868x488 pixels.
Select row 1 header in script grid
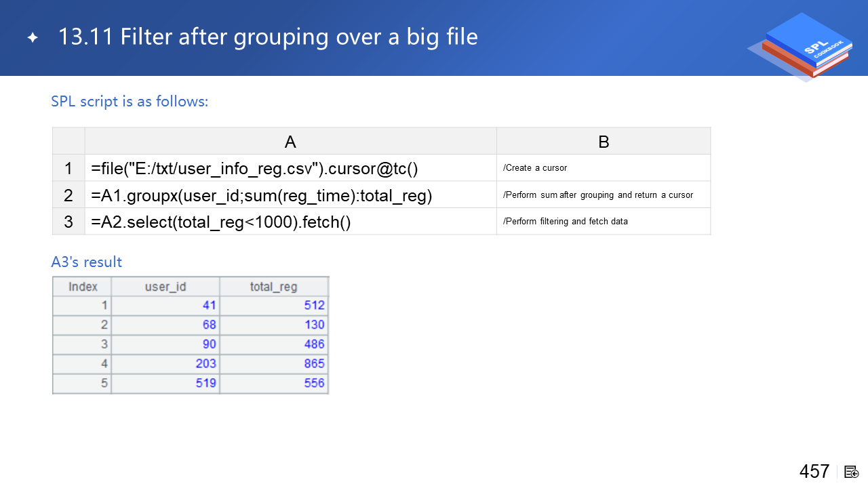click(68, 168)
